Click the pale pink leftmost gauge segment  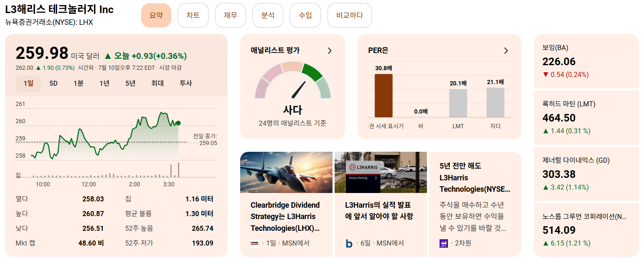point(261,88)
